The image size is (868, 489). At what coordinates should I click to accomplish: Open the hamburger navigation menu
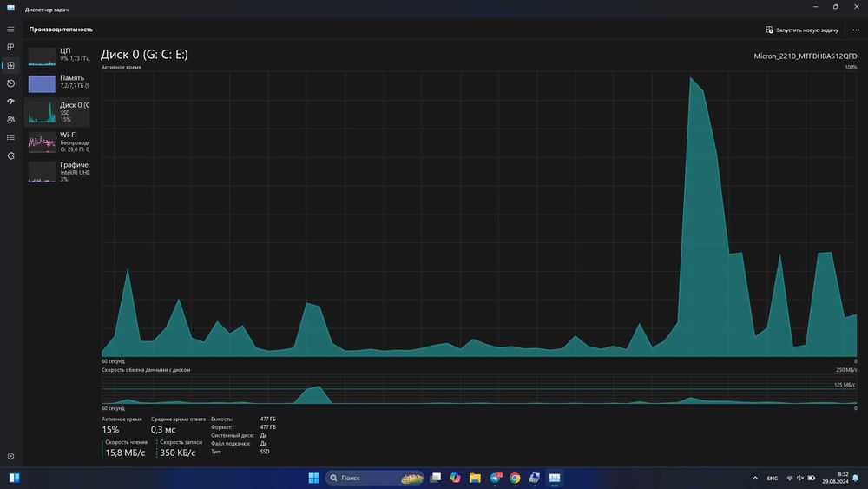click(10, 30)
